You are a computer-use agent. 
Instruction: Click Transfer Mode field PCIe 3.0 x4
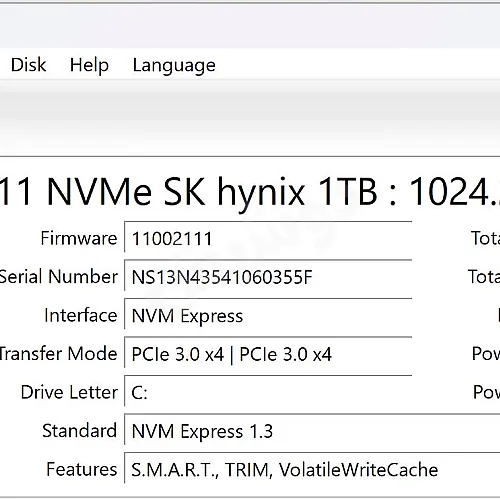coord(268,353)
